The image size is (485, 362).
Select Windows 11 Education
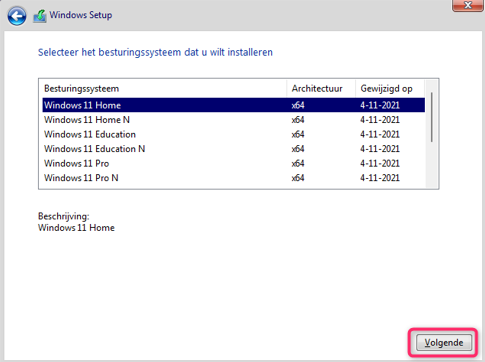coord(233,134)
